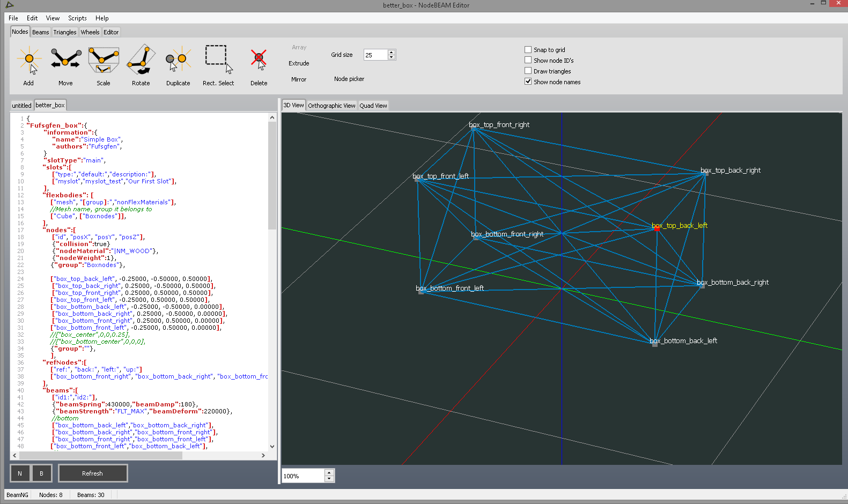
Task: Click the B button below editor
Action: click(x=41, y=473)
